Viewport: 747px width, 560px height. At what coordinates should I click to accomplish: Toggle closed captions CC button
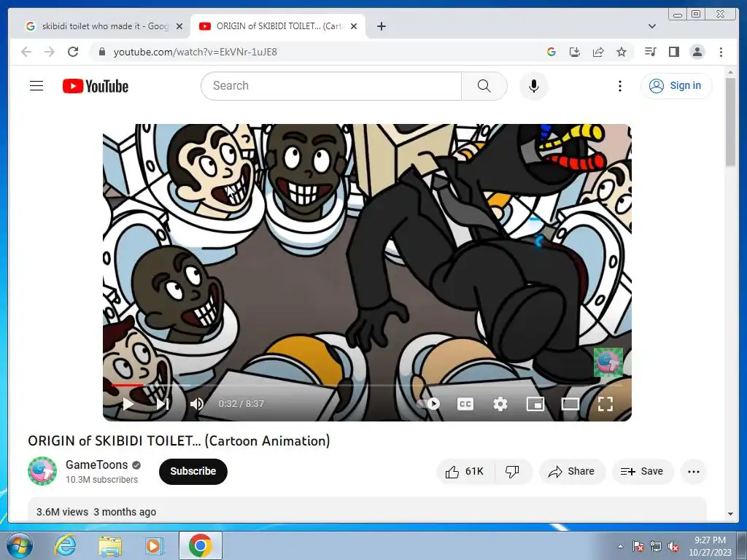pos(465,404)
